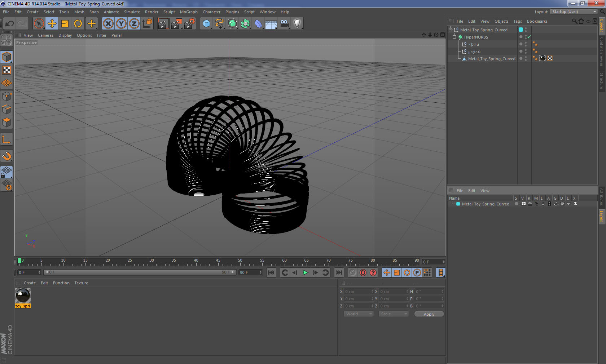The image size is (606, 364).
Task: Open the Layout dropdown Startup (User)
Action: (x=574, y=12)
